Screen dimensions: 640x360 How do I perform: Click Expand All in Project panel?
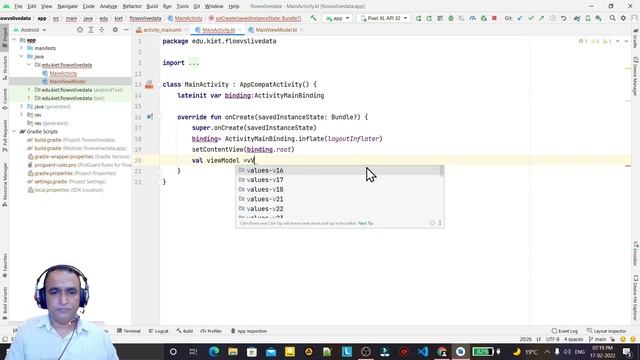(91, 30)
